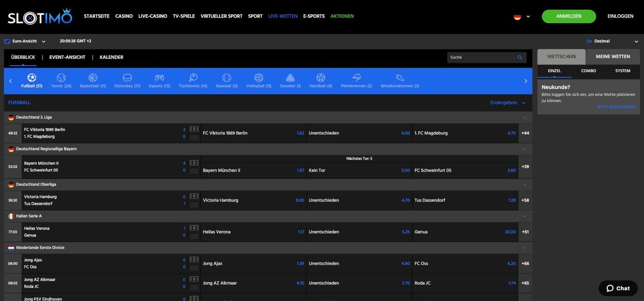Open the language flag dropdown
The width and height of the screenshot is (644, 301).
click(522, 17)
